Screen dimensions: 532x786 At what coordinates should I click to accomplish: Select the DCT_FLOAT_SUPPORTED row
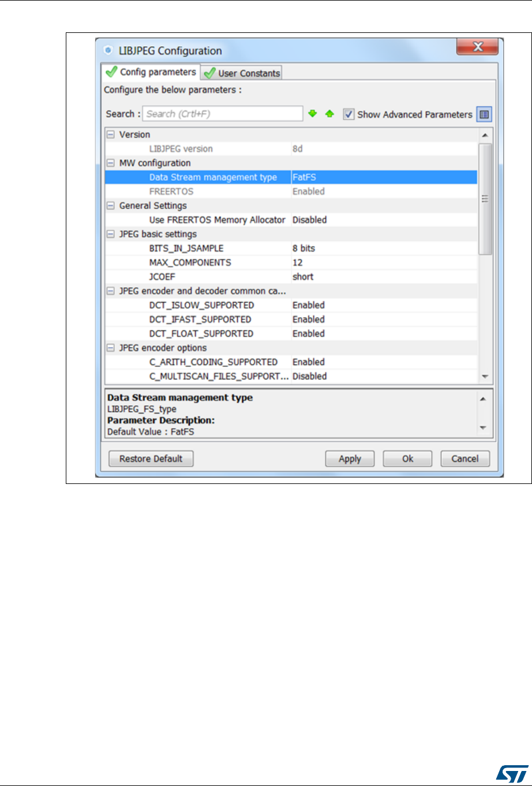pos(291,333)
